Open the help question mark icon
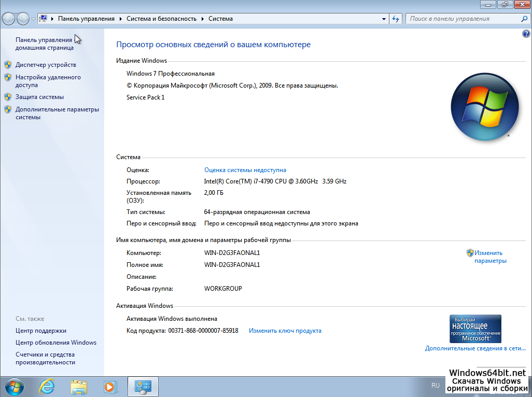The height and width of the screenshot is (397, 532). click(x=526, y=34)
